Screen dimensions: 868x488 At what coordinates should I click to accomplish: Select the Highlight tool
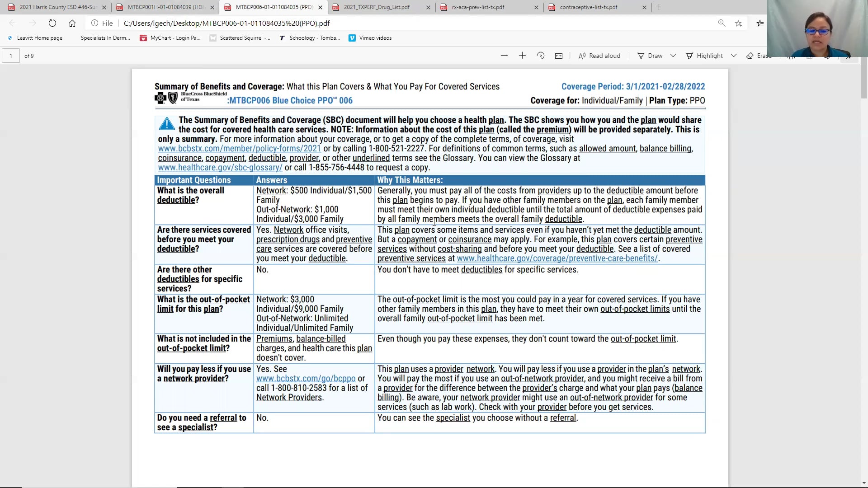coord(704,56)
